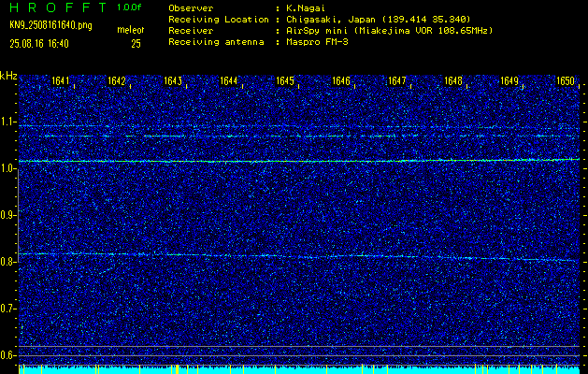Select the observer name K.Nagai
588x374 pixels.
[306, 7]
